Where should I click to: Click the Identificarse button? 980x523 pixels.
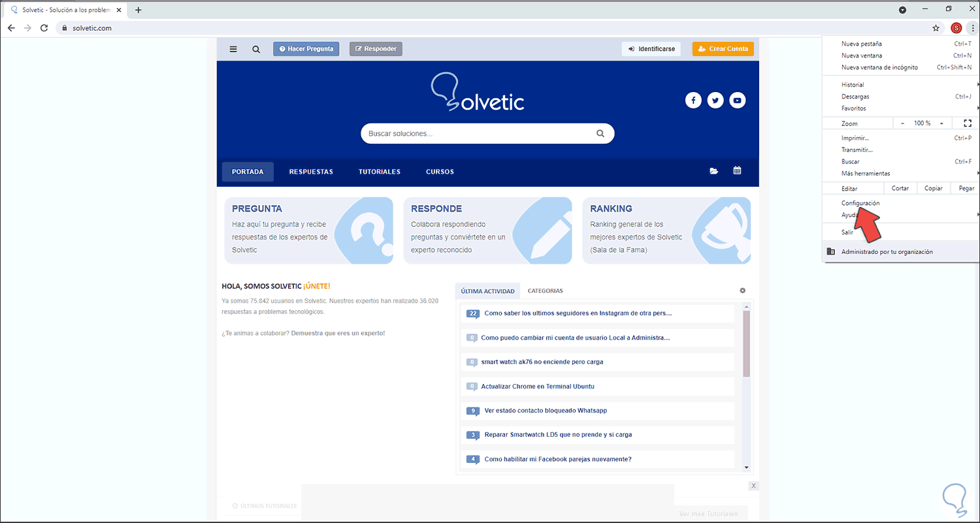(x=651, y=49)
